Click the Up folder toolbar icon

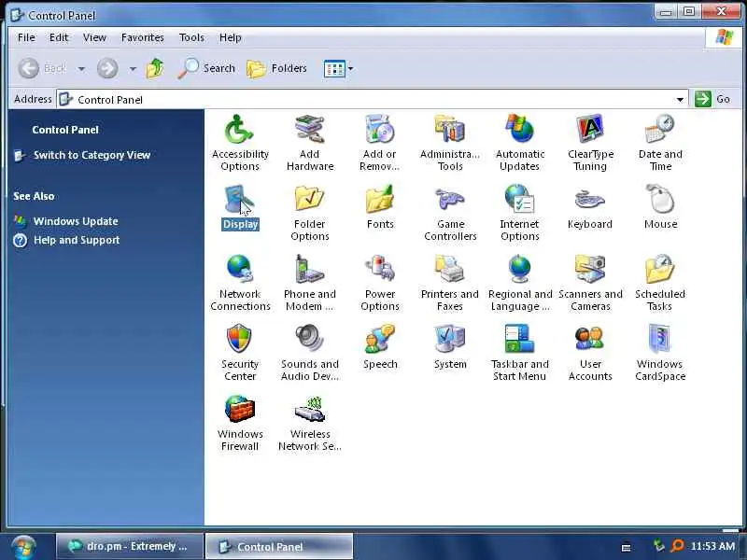(x=155, y=68)
